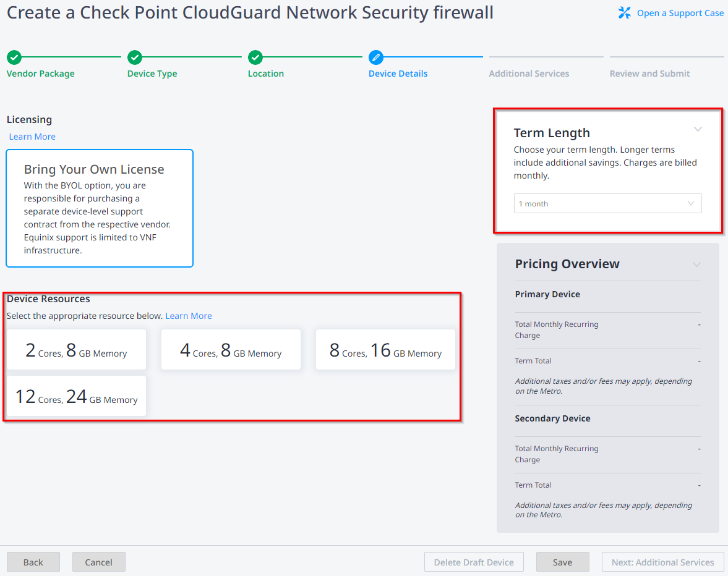Click the Back button
The image size is (728, 576).
[33, 562]
